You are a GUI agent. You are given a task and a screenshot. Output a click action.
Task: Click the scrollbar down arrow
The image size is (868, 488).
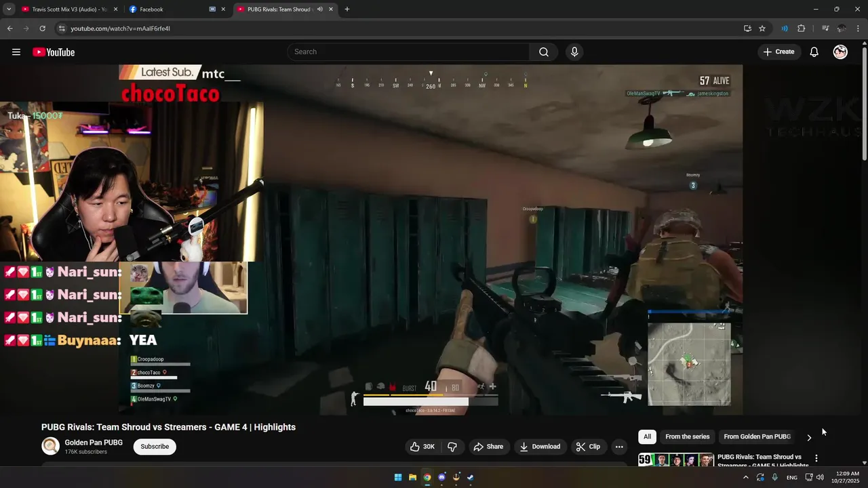[865, 463]
